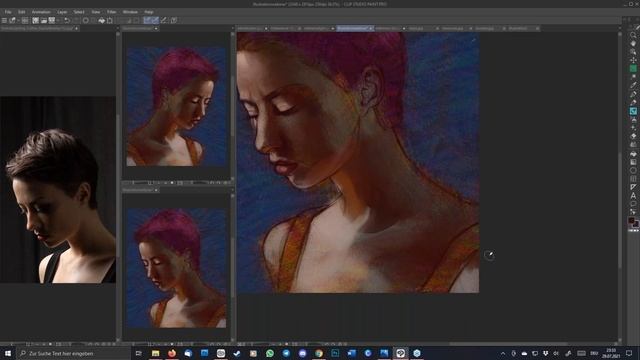Select the Pen tool in the tool palette
The width and height of the screenshot is (640, 360).
[x=633, y=94]
